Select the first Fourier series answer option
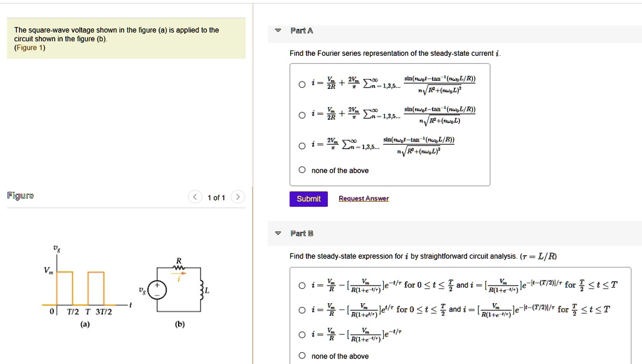 point(302,85)
